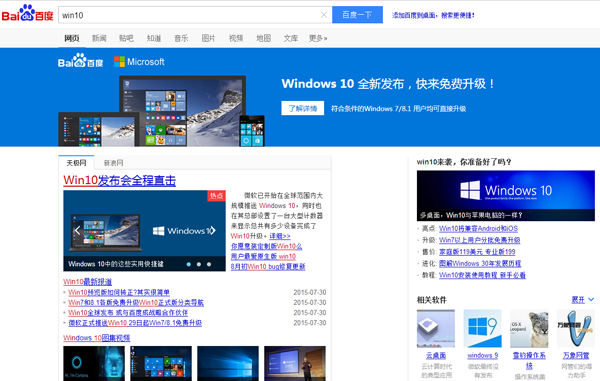Click the 云桌面 text link
Screen dimensions: 600x381
(x=436, y=355)
